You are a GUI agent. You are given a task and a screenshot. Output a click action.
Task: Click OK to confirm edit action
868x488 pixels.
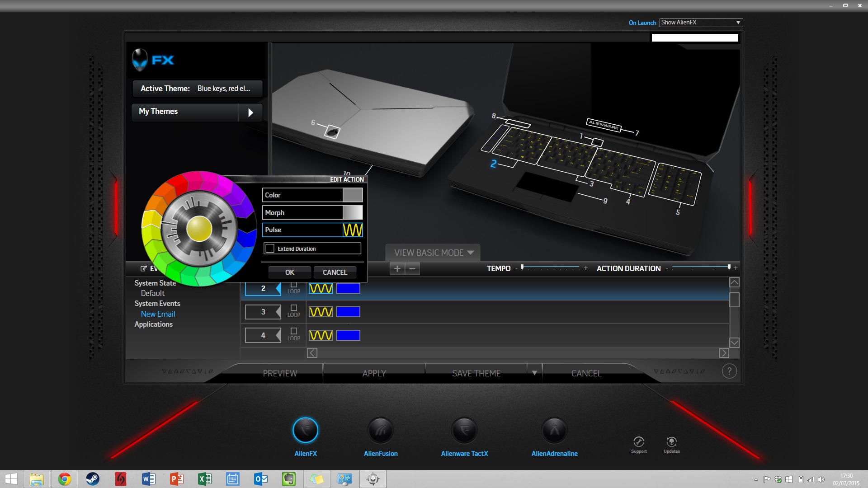pos(290,272)
